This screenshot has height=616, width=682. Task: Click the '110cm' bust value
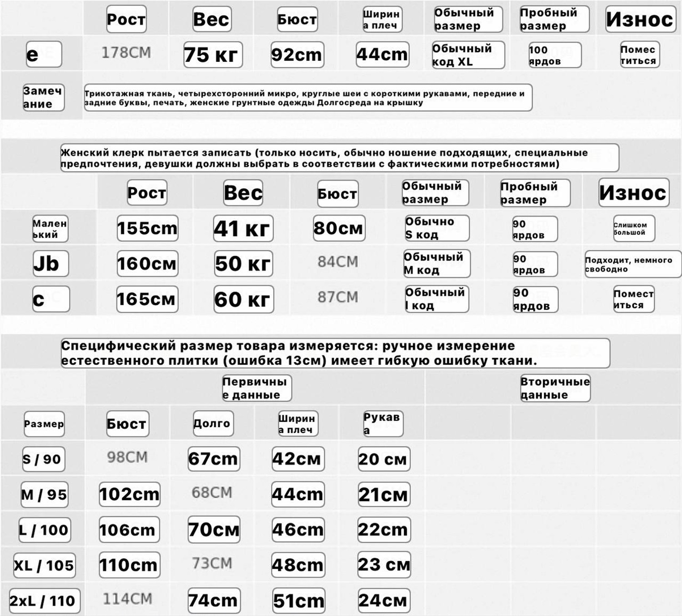click(130, 565)
